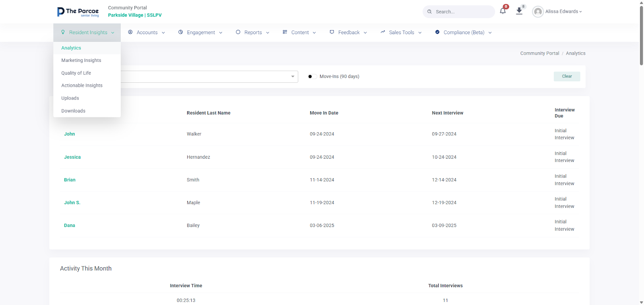Click the Parcae senior living logo
Image resolution: width=644 pixels, height=305 pixels.
click(78, 12)
